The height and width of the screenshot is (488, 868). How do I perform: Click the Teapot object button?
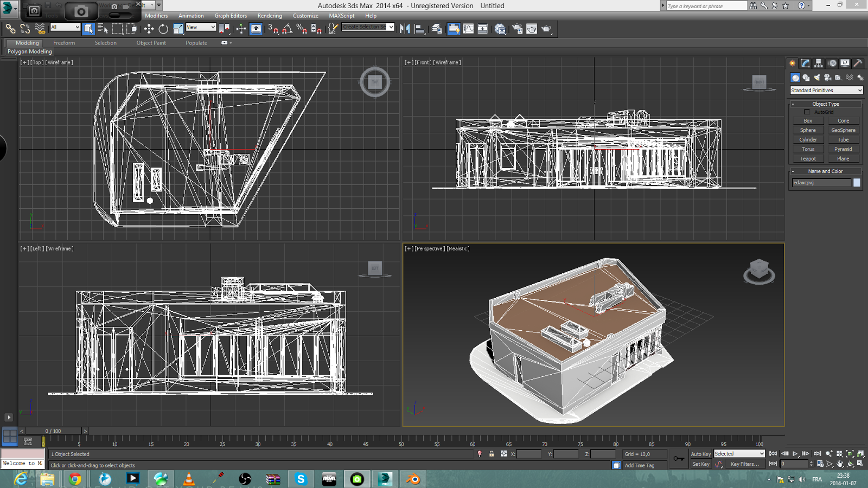(x=808, y=159)
